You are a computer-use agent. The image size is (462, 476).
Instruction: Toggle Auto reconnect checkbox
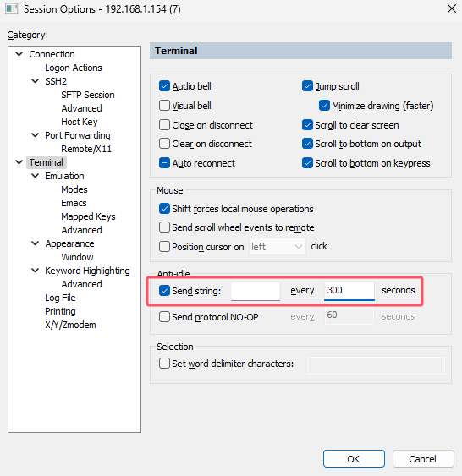coord(164,163)
